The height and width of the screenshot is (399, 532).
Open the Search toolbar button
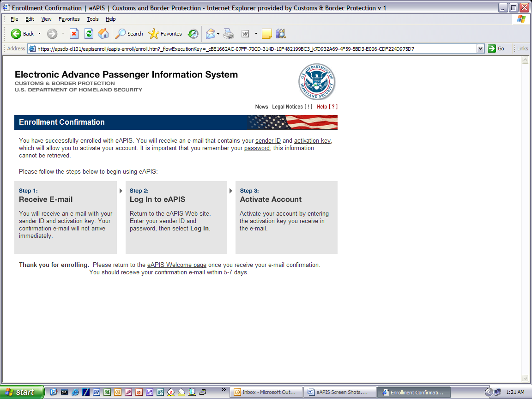(129, 34)
